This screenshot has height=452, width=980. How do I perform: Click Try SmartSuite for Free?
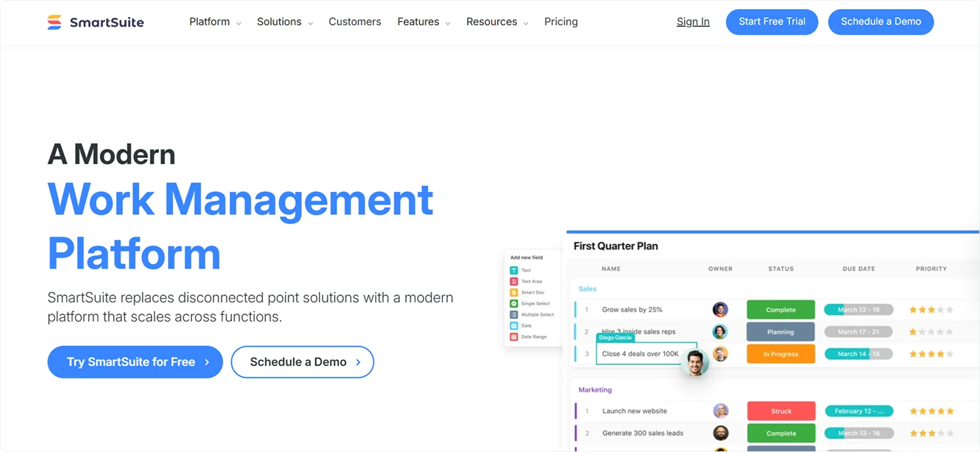[135, 362]
